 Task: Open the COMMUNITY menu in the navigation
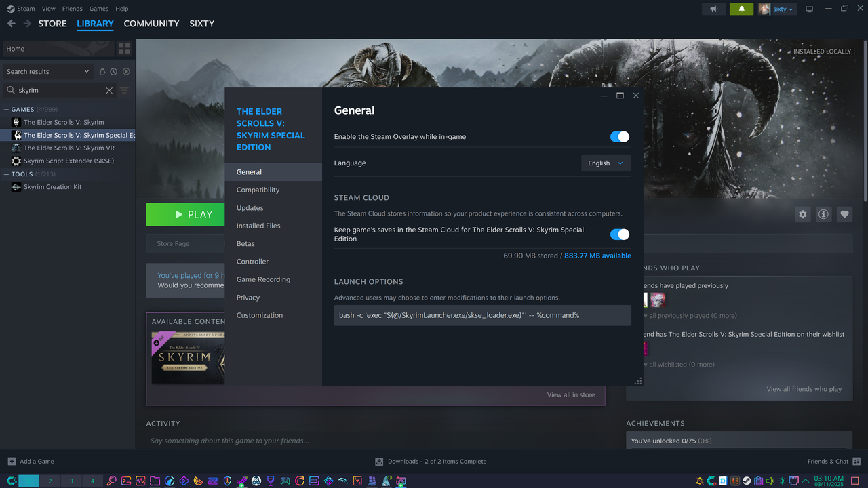point(151,24)
